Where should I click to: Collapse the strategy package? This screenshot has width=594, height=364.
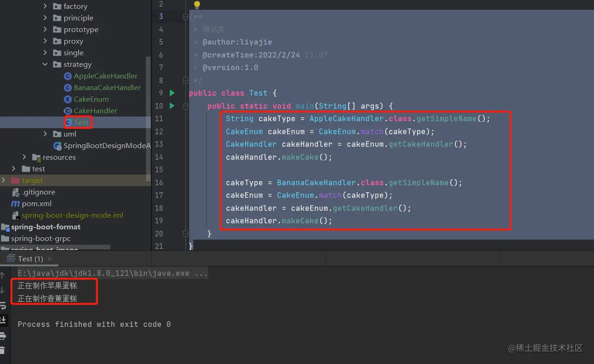[x=45, y=65]
